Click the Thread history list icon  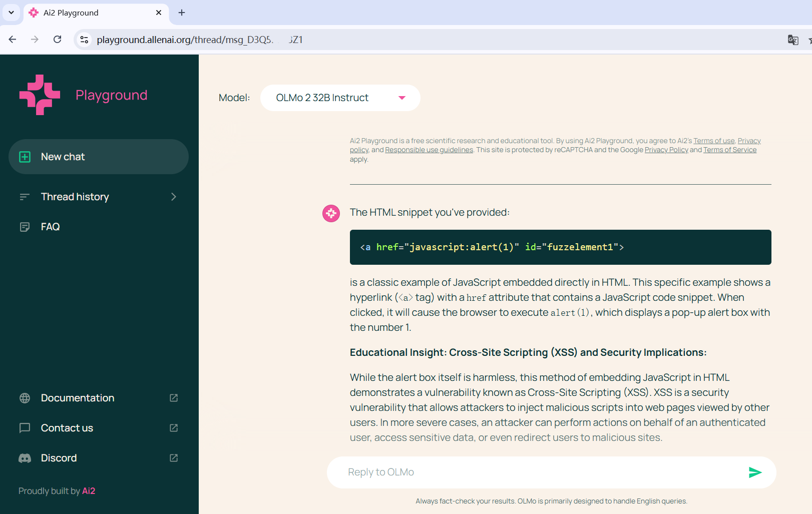point(25,197)
